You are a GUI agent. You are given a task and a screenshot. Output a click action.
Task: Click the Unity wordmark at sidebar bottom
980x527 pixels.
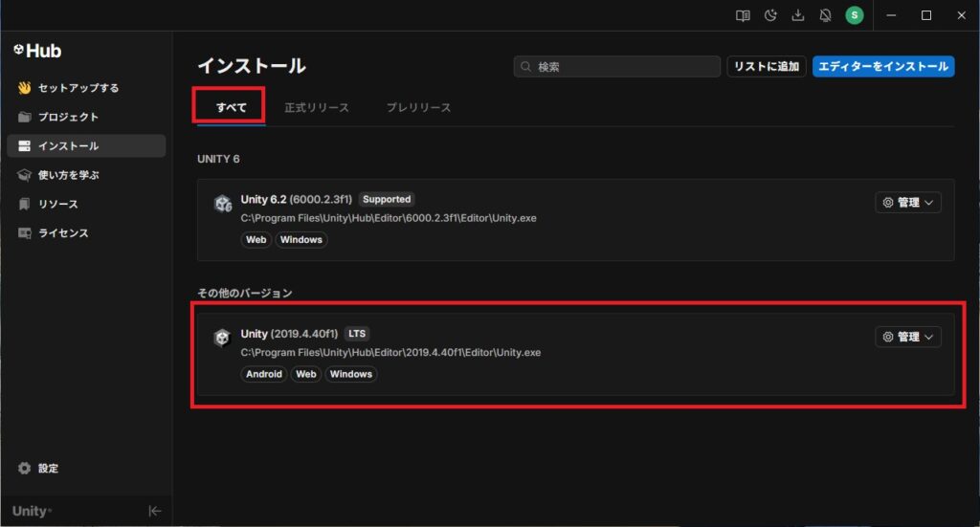[x=32, y=512]
